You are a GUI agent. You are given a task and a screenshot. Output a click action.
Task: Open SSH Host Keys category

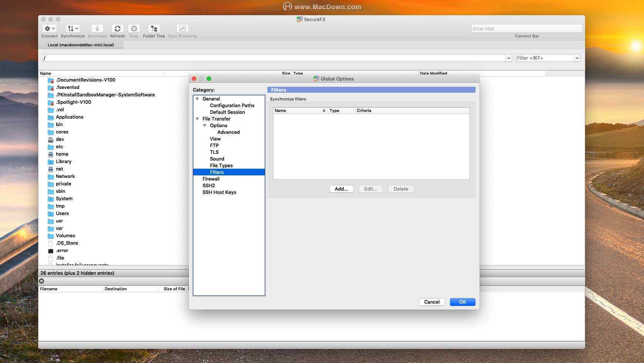click(x=219, y=192)
